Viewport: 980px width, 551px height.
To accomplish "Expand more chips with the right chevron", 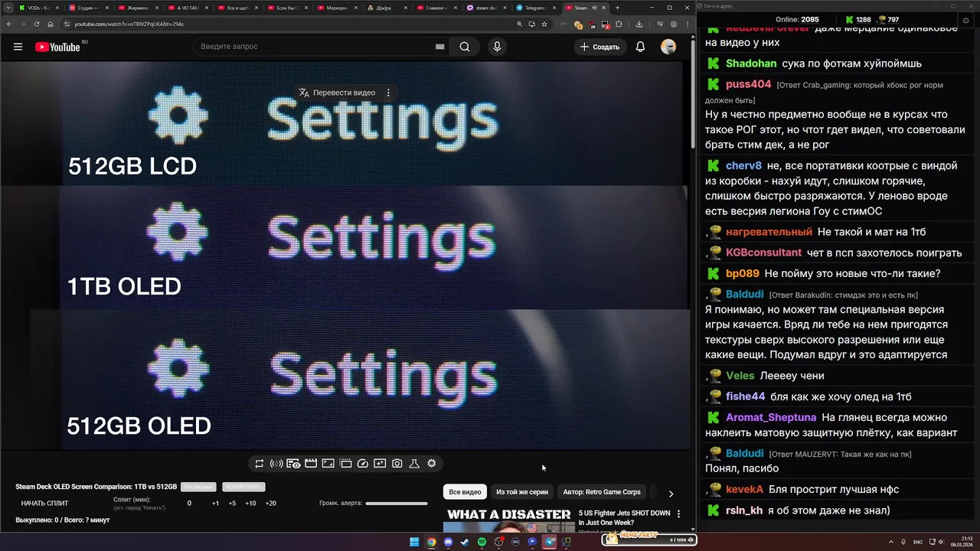I will (671, 494).
